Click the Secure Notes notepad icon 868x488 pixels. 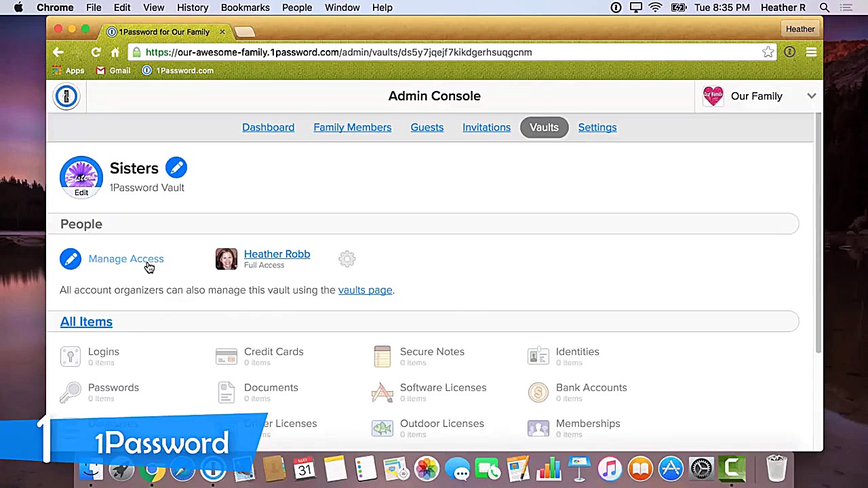pos(382,356)
